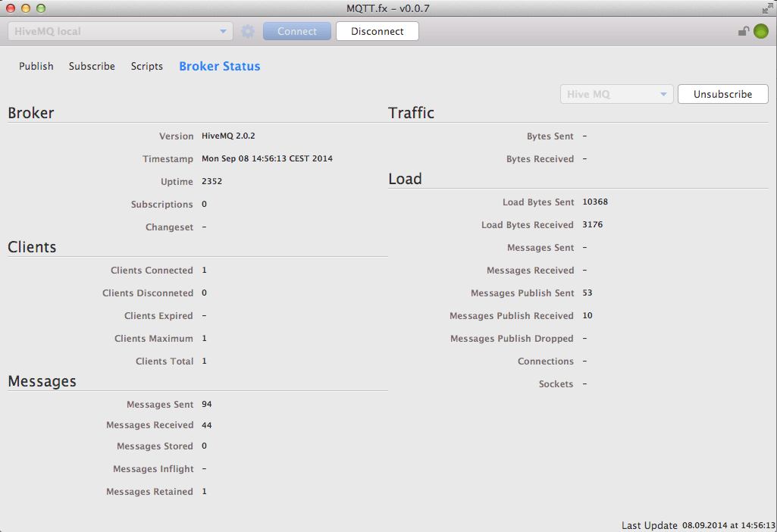Screen dimensions: 777x532
Task: Click the Messages Retained label
Action: click(149, 491)
